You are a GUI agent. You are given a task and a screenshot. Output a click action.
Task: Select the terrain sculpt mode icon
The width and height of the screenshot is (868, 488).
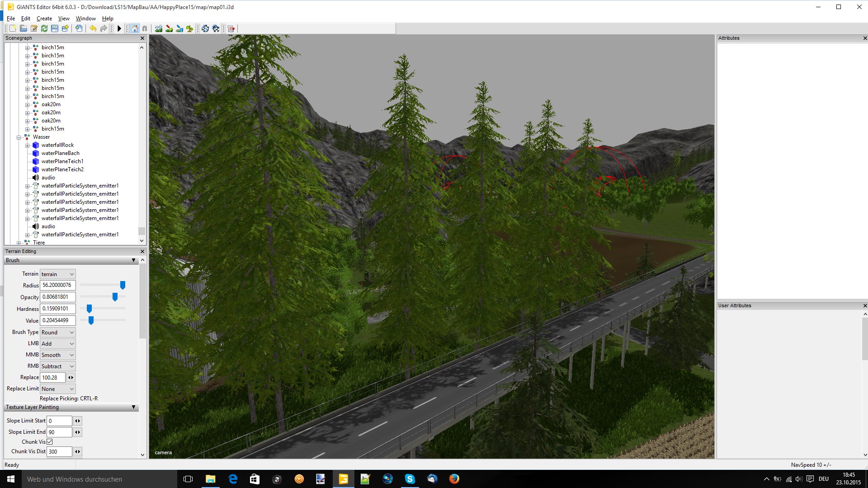point(159,28)
